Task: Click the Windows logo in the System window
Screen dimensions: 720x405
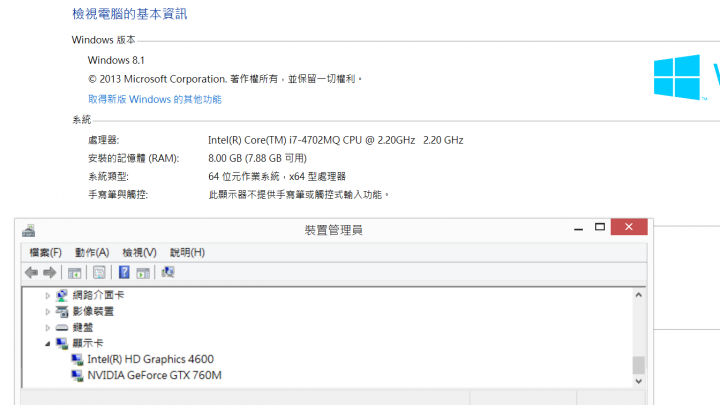Action: 677,77
